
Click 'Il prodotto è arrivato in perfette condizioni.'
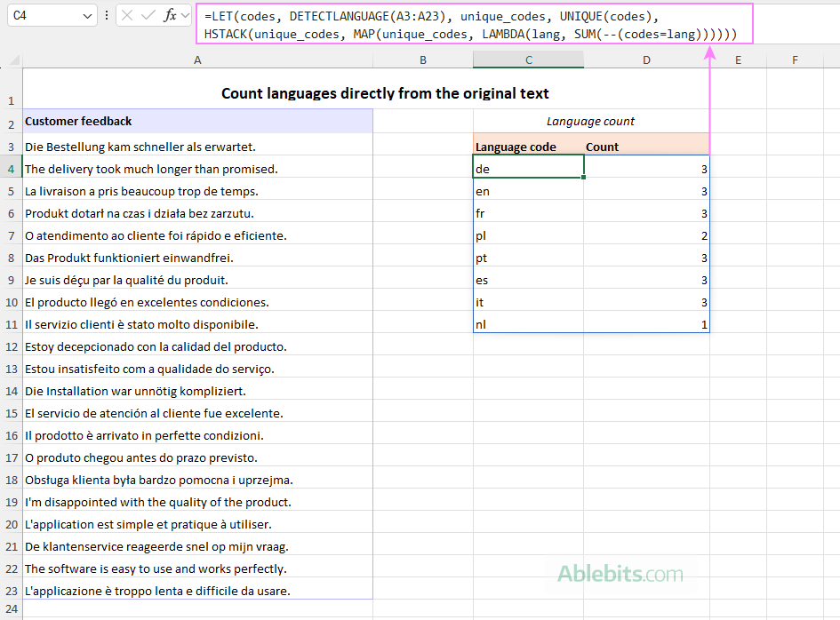click(x=144, y=436)
